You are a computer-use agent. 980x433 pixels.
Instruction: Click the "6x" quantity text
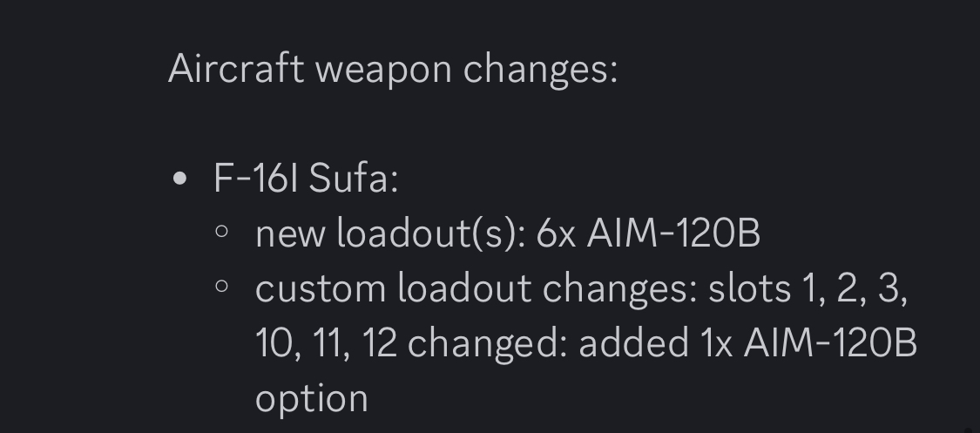556,233
